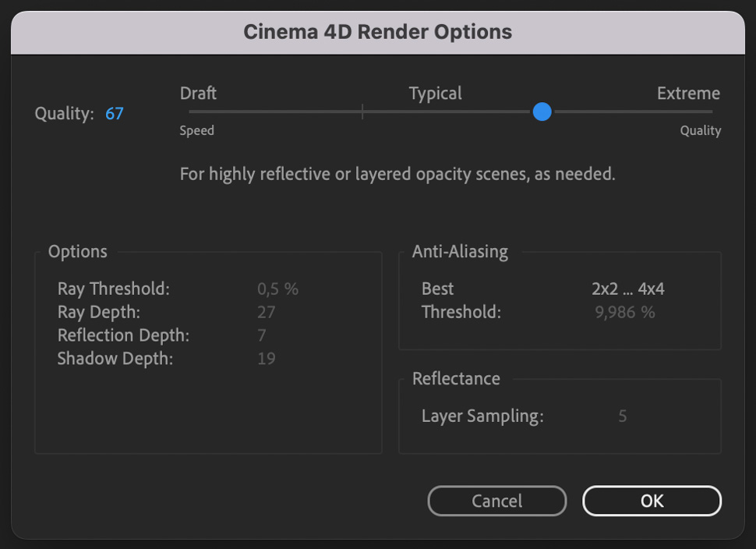Click the 2x2 ... 4x4 anti-aliasing value

(x=627, y=289)
